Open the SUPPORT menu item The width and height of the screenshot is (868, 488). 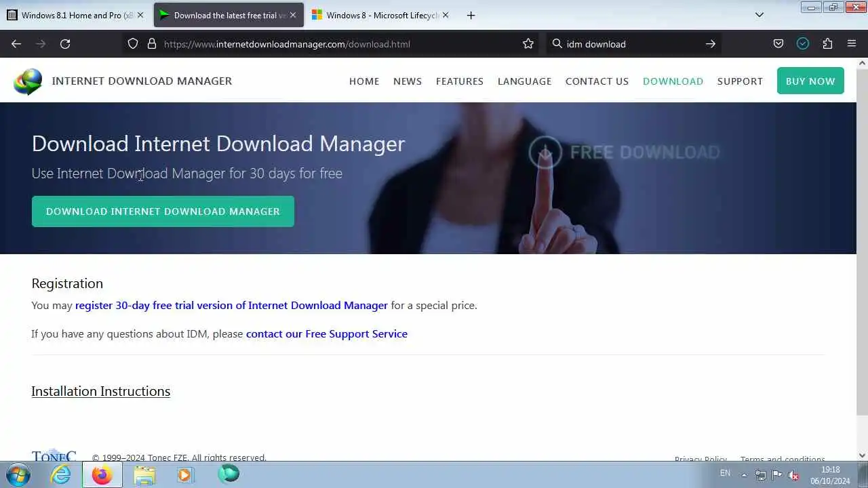740,81
